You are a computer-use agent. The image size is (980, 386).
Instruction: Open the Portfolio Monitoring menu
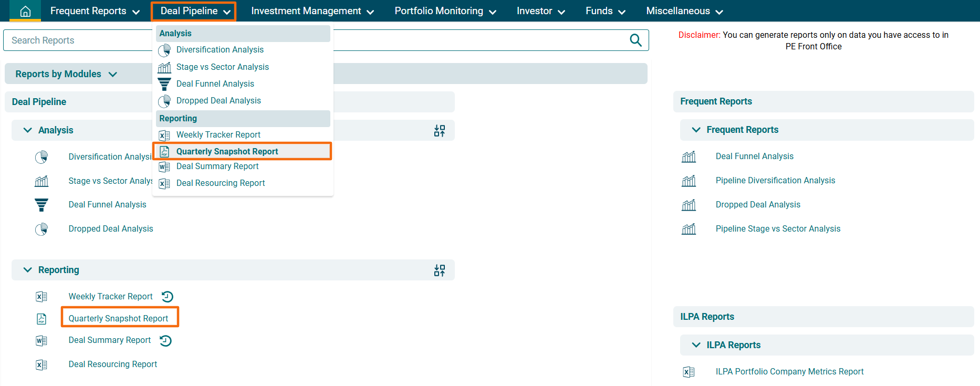tap(445, 11)
